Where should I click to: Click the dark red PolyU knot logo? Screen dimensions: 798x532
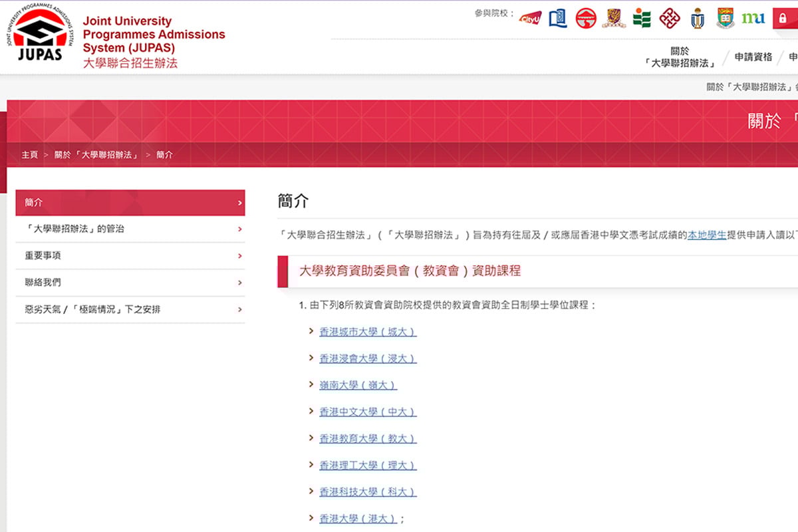pyautogui.click(x=670, y=18)
